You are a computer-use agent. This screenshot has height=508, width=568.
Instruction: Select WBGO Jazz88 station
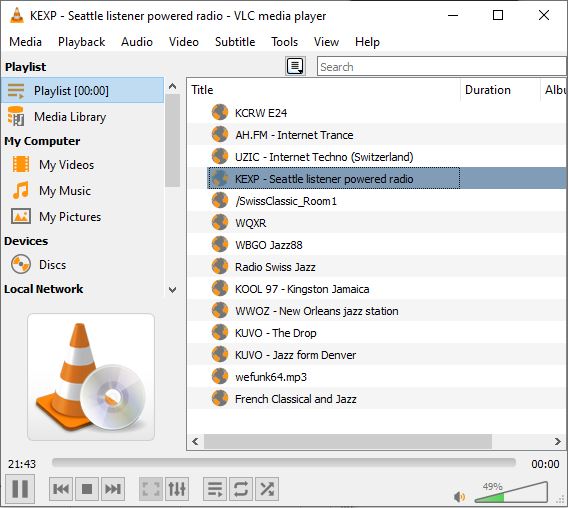[x=377, y=245]
